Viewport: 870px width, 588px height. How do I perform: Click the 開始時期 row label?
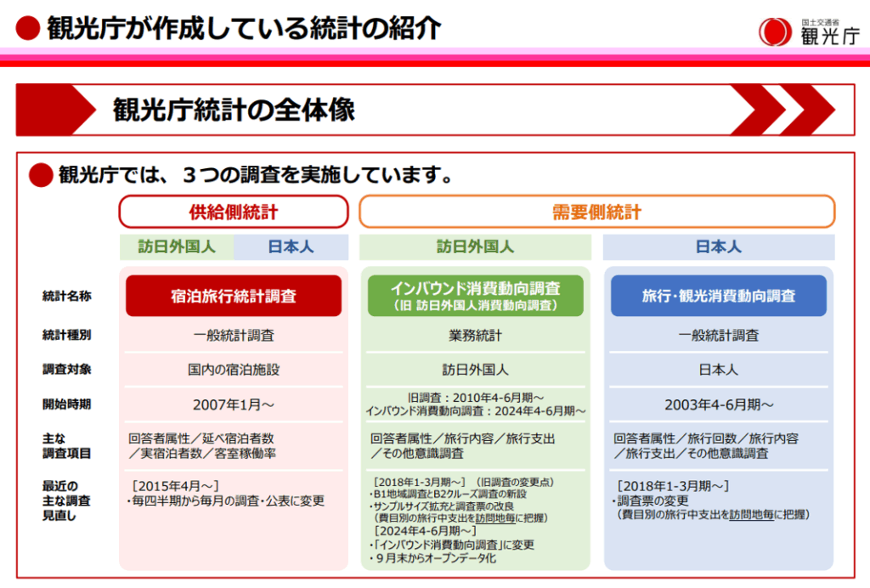pos(66,404)
